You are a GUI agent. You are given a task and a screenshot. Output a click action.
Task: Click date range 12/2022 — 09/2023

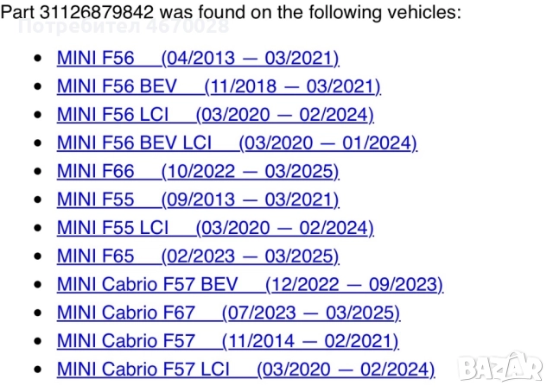pyautogui.click(x=353, y=285)
